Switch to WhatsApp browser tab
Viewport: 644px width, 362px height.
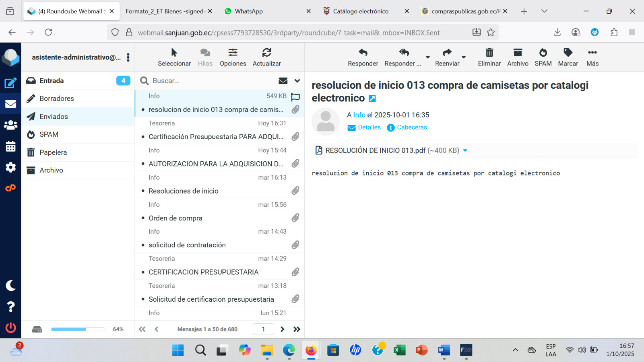point(249,11)
